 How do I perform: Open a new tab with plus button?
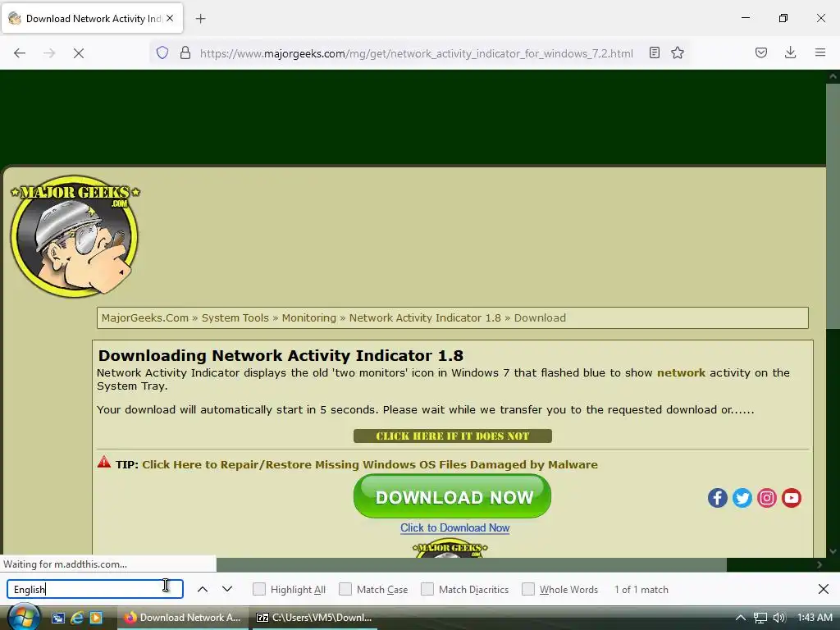click(200, 19)
